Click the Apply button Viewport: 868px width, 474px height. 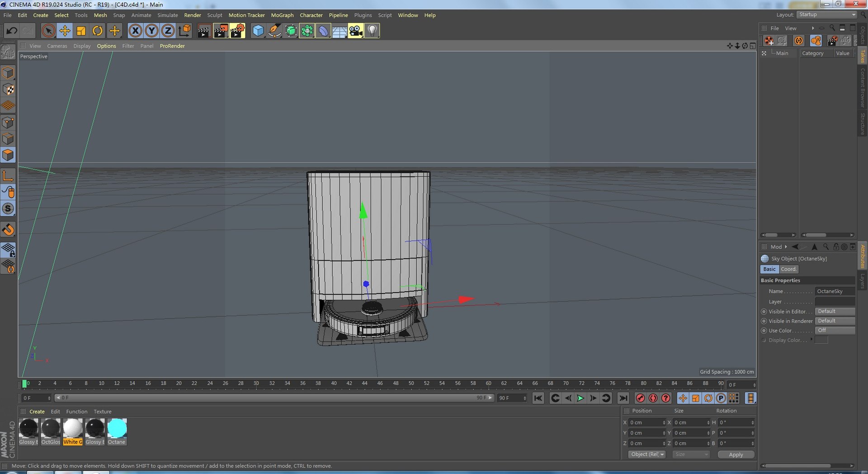click(x=736, y=455)
